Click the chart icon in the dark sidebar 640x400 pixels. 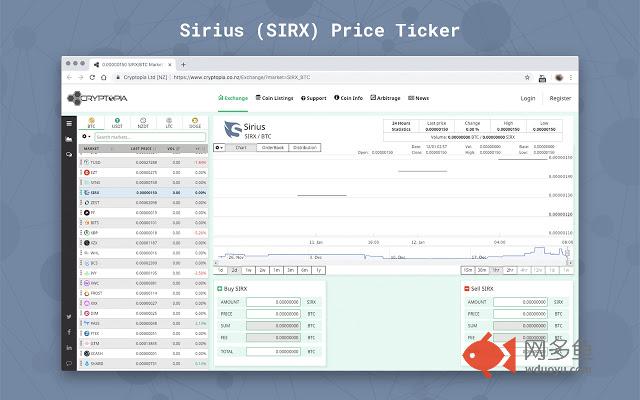[69, 139]
